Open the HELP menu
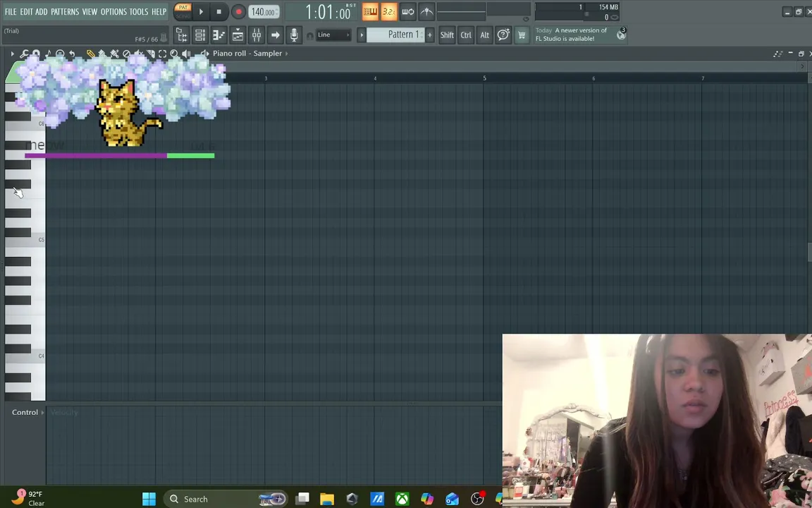The width and height of the screenshot is (812, 508). (x=159, y=11)
